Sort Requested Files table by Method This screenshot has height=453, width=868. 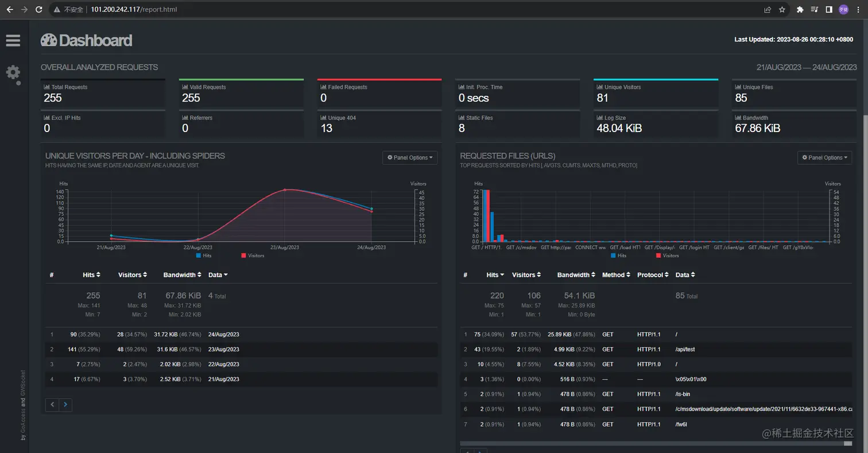[616, 275]
